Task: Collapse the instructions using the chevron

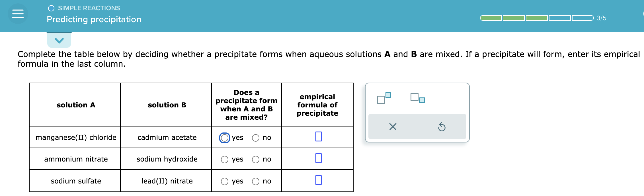Action: (x=59, y=40)
